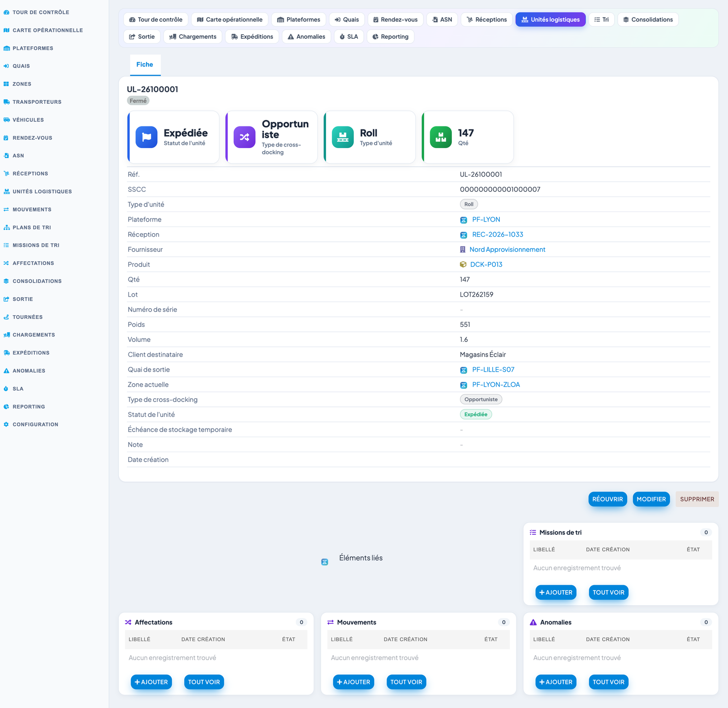The height and width of the screenshot is (708, 728).
Task: Click the purple shuffle icon on Opportuniste card
Action: point(244,137)
